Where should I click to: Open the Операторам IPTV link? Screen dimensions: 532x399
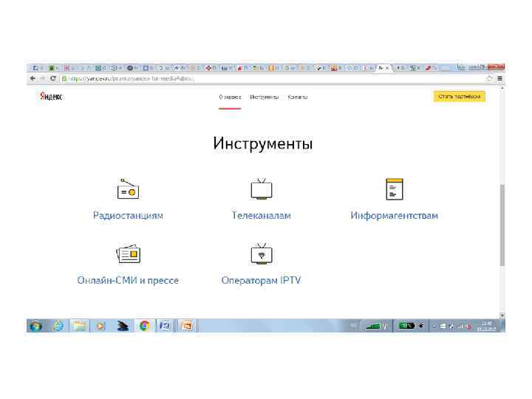click(x=262, y=280)
